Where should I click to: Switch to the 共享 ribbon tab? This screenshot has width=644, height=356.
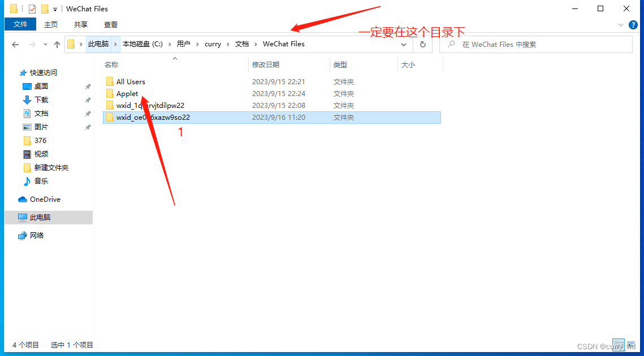coord(80,25)
